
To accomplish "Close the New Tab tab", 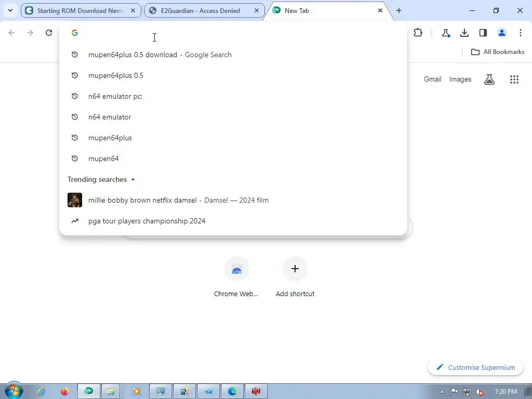I will [380, 10].
